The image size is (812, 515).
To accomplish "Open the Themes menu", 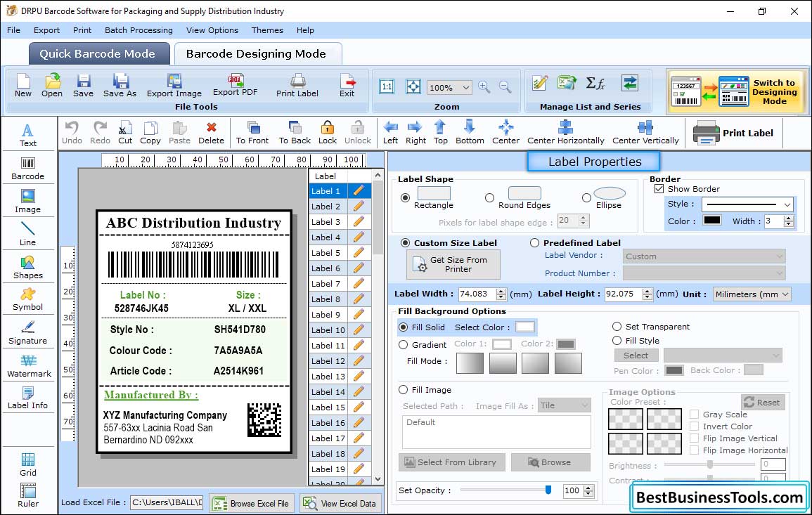I will (267, 30).
